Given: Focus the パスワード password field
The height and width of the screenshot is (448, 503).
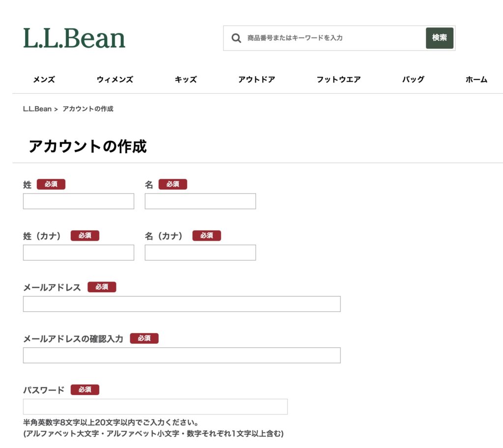Looking at the screenshot, I should [155, 406].
